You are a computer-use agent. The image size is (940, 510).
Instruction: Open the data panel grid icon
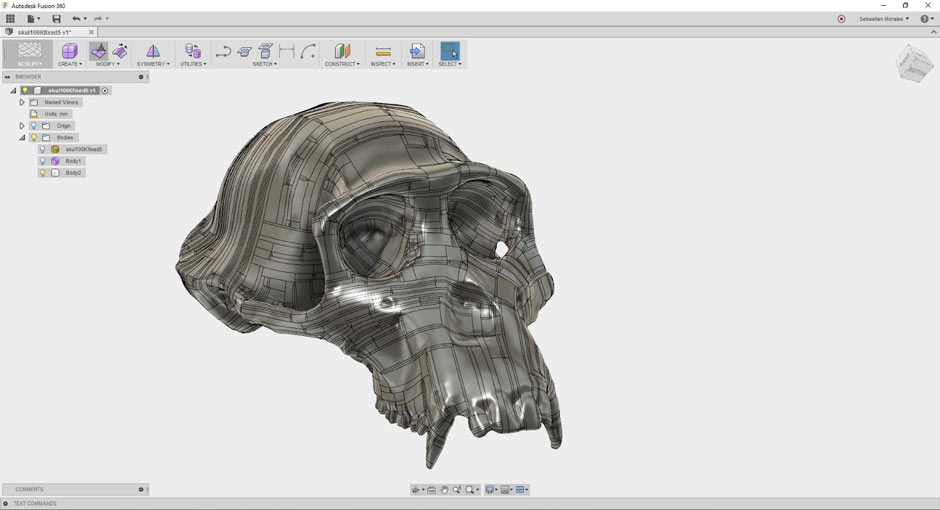(x=11, y=19)
